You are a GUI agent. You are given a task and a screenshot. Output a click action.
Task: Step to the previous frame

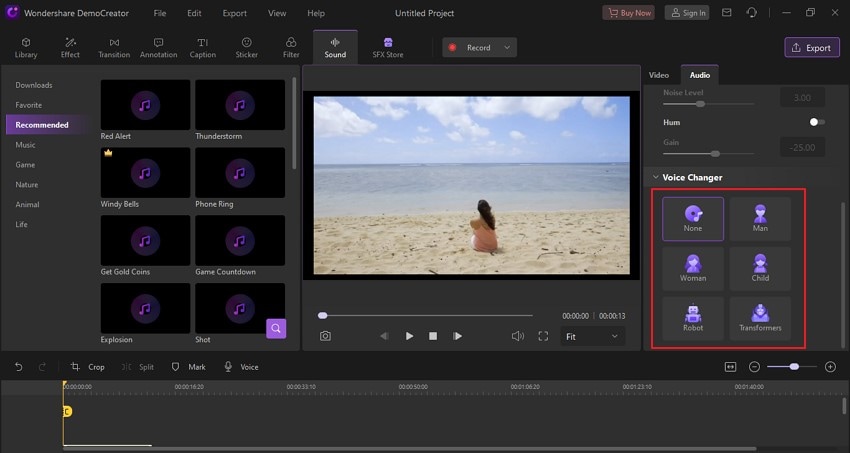384,336
